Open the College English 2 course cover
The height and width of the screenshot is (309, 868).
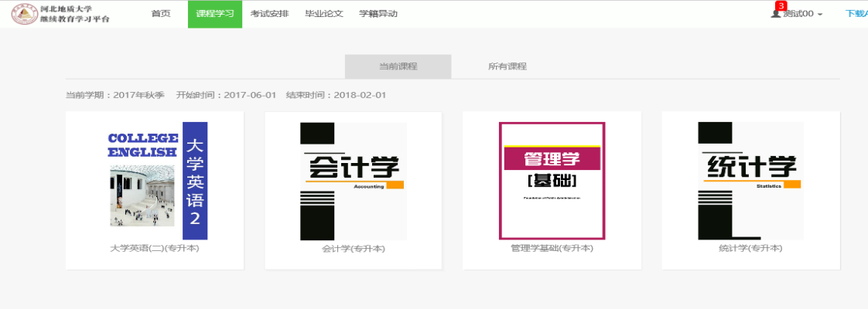point(158,181)
